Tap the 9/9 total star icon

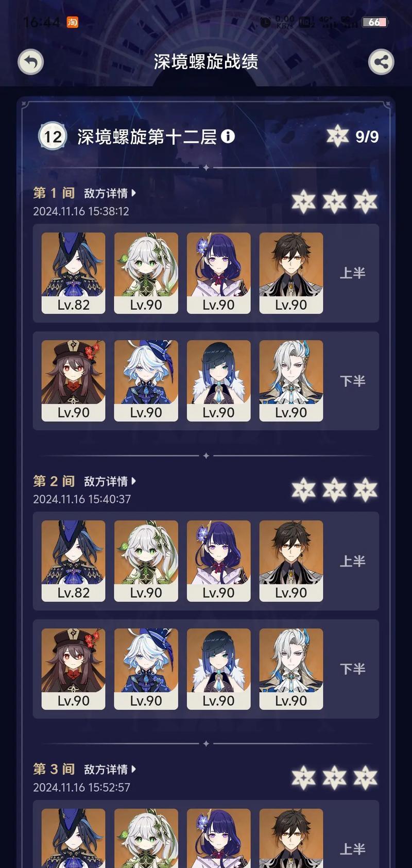point(338,136)
